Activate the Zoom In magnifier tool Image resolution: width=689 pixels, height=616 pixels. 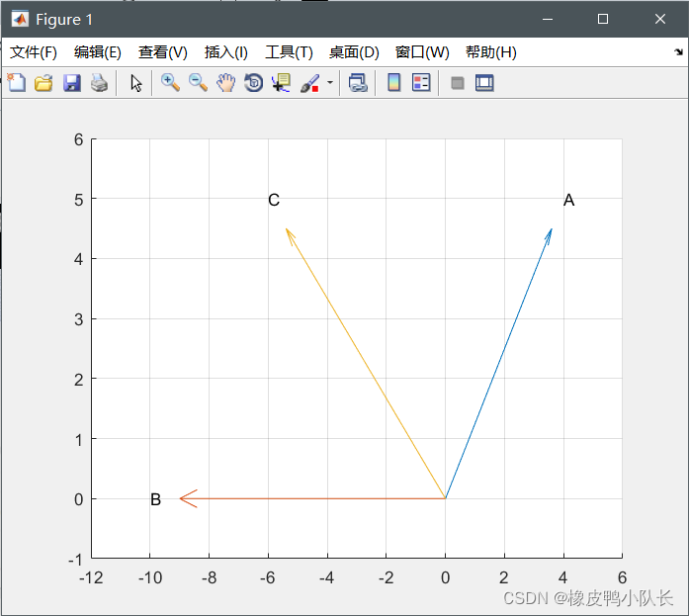170,83
